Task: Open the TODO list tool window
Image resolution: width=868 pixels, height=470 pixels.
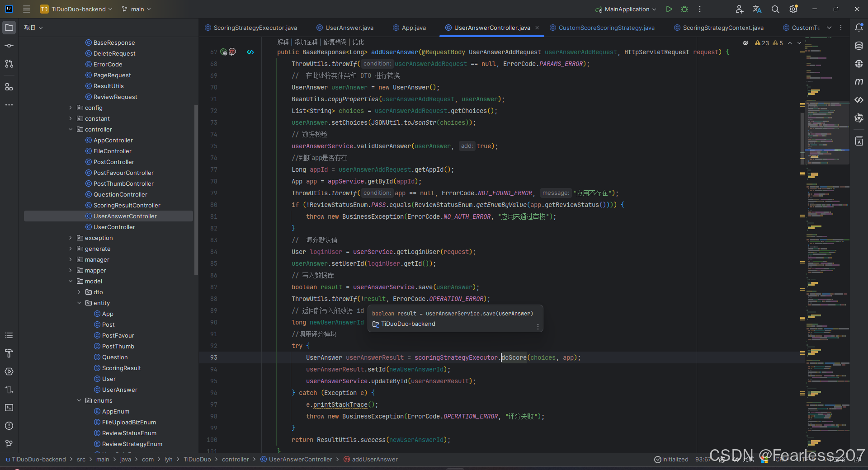Action: coord(9,335)
